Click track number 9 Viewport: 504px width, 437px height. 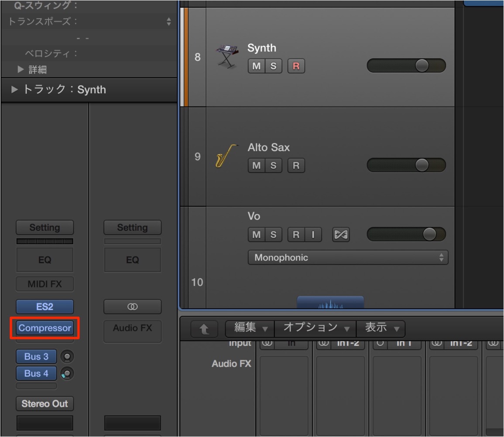pyautogui.click(x=197, y=157)
